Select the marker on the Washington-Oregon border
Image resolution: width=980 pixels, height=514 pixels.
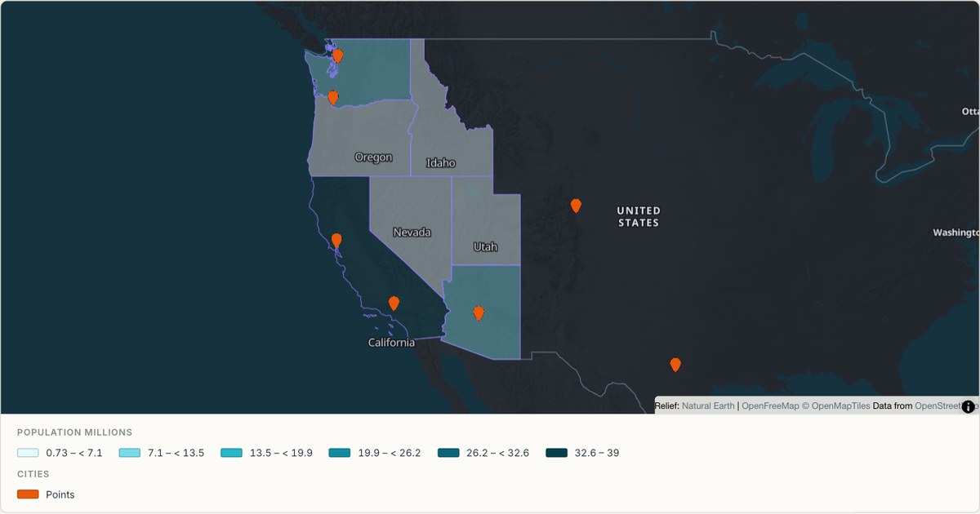click(332, 97)
